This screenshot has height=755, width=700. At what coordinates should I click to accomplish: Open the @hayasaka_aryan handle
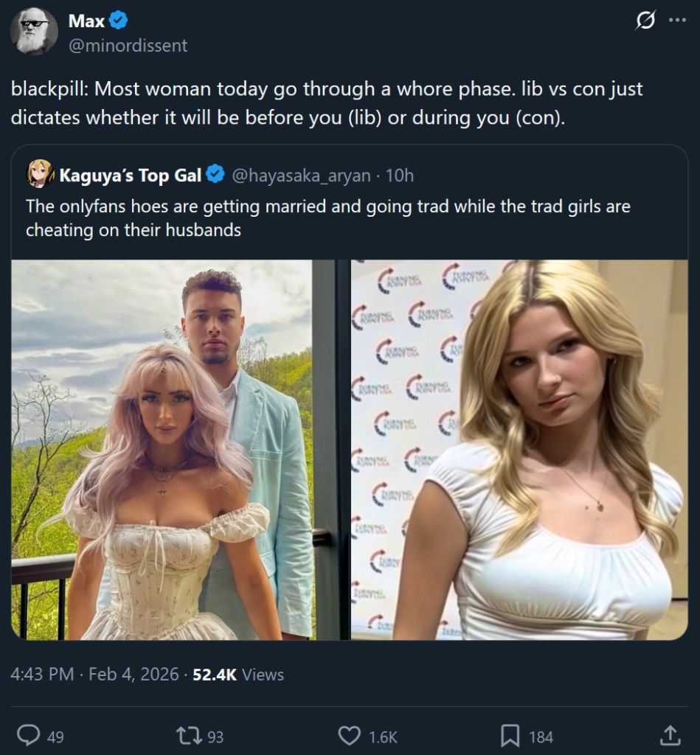point(301,175)
